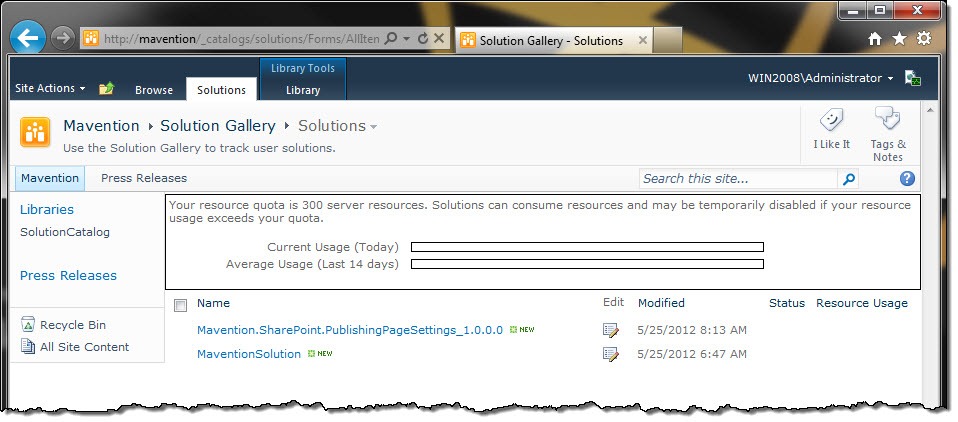Sort by the Modified column header
Image resolution: width=958 pixels, height=422 pixels.
point(661,303)
